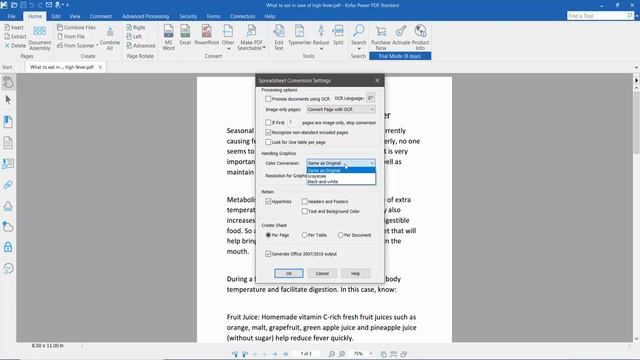Choose Black-and-white color conversion option
The image size is (640, 360).
[341, 182]
